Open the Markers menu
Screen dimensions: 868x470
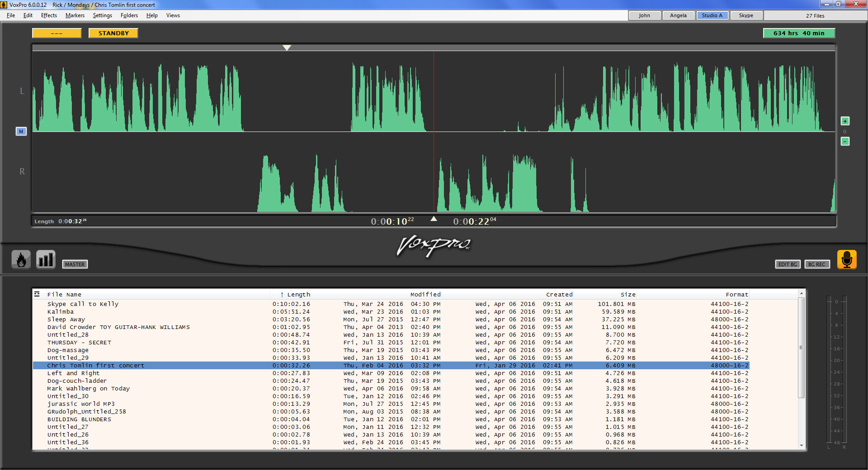pyautogui.click(x=75, y=15)
